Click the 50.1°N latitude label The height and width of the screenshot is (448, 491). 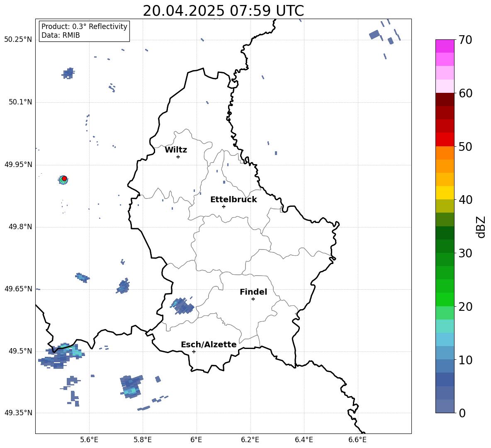[x=20, y=102]
